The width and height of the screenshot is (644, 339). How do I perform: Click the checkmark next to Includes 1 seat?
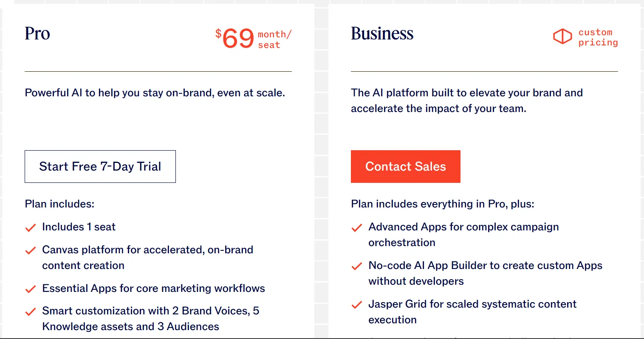(x=31, y=228)
